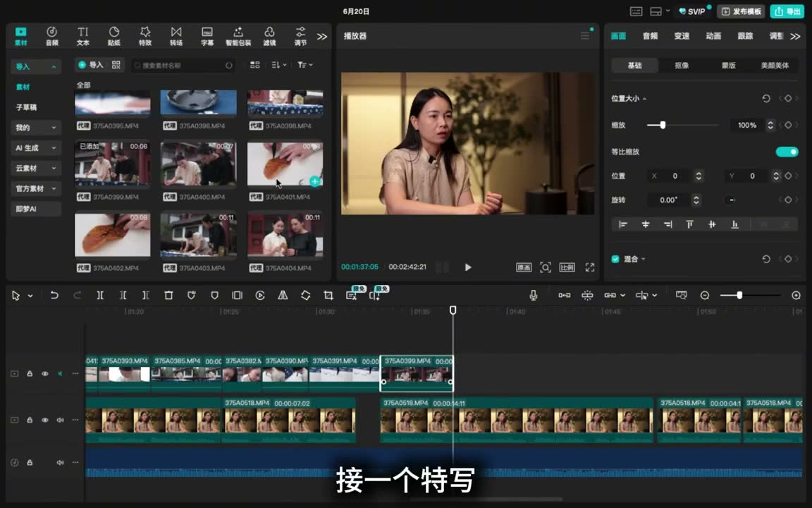Click the timeline zoom in plus icon
Screen dimensions: 812x508
(x=796, y=296)
